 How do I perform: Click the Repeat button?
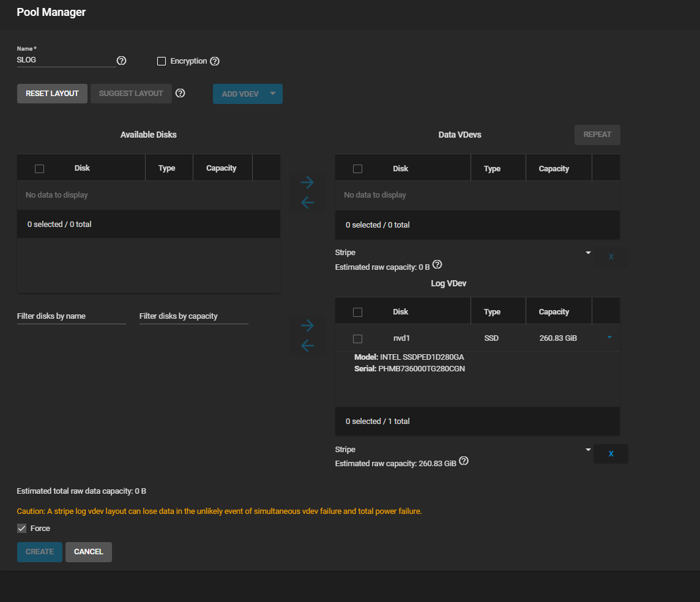coord(597,135)
